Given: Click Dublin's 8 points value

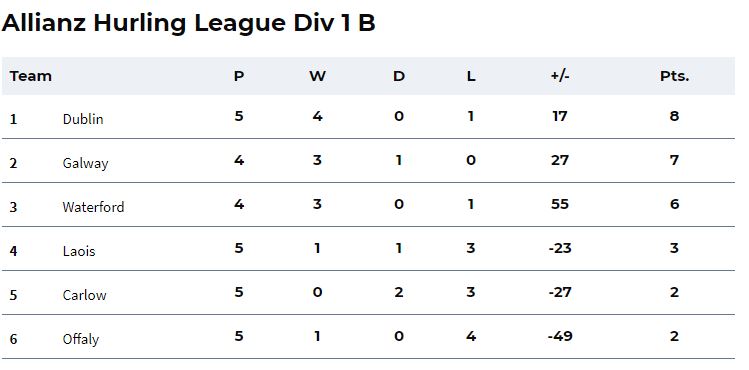Looking at the screenshot, I should pos(674,116).
